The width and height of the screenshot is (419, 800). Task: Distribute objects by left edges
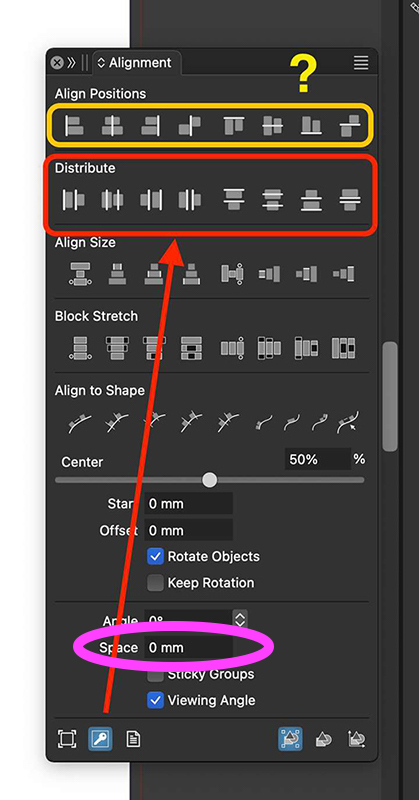click(x=74, y=199)
